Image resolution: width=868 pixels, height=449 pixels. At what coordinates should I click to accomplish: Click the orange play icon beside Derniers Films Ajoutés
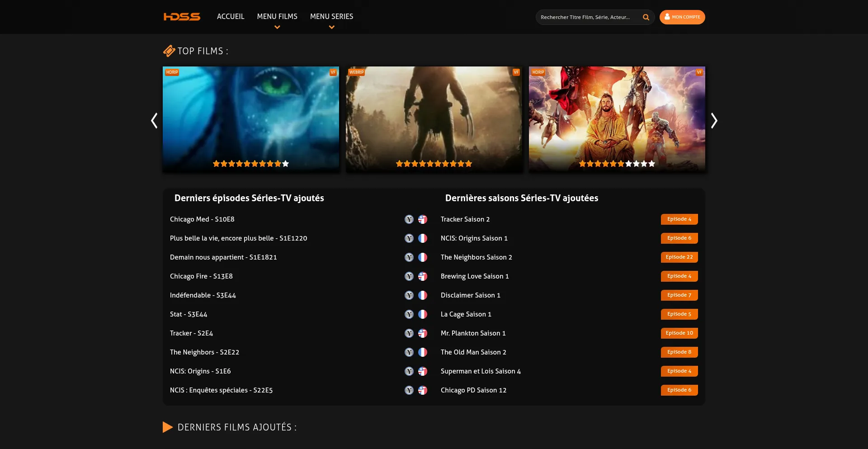[167, 427]
